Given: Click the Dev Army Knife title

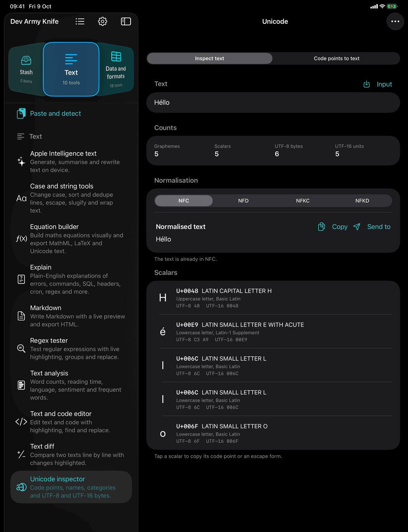Looking at the screenshot, I should point(34,21).
